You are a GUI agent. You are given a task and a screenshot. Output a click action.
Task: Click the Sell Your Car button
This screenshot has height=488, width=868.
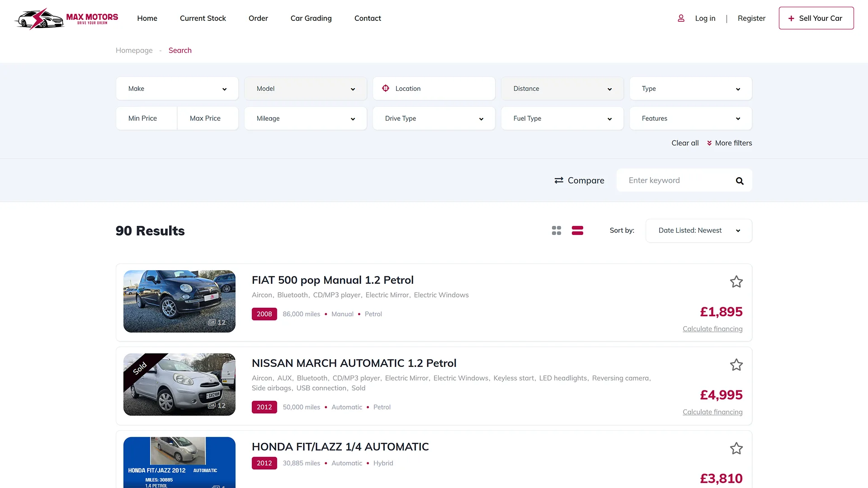pyautogui.click(x=816, y=19)
